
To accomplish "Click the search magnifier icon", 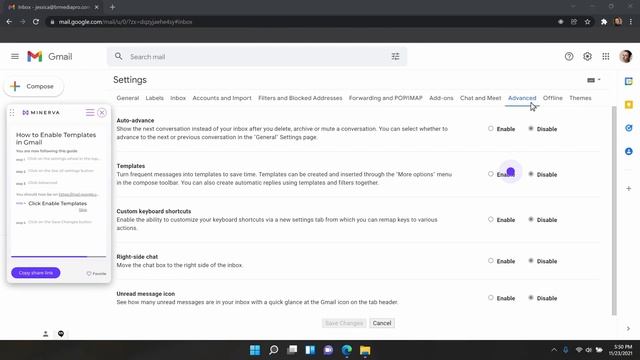I will (118, 56).
